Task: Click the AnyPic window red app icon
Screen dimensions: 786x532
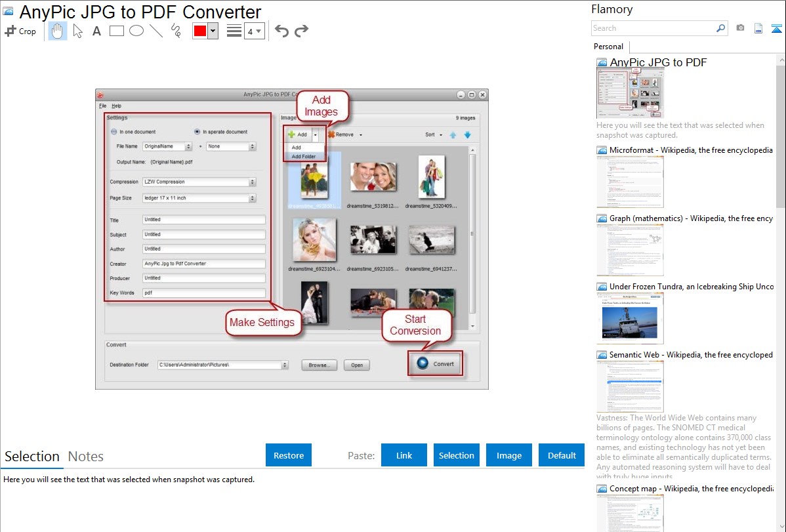Action: point(100,94)
